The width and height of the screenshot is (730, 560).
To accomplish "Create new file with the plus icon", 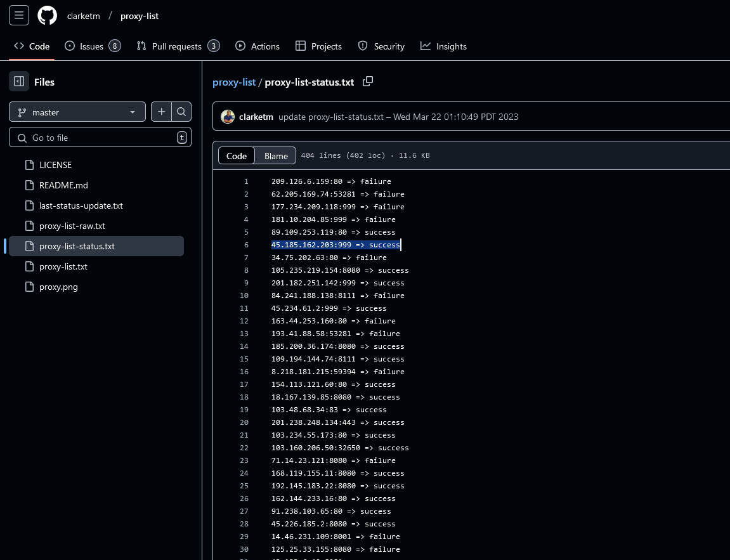I will coord(161,111).
